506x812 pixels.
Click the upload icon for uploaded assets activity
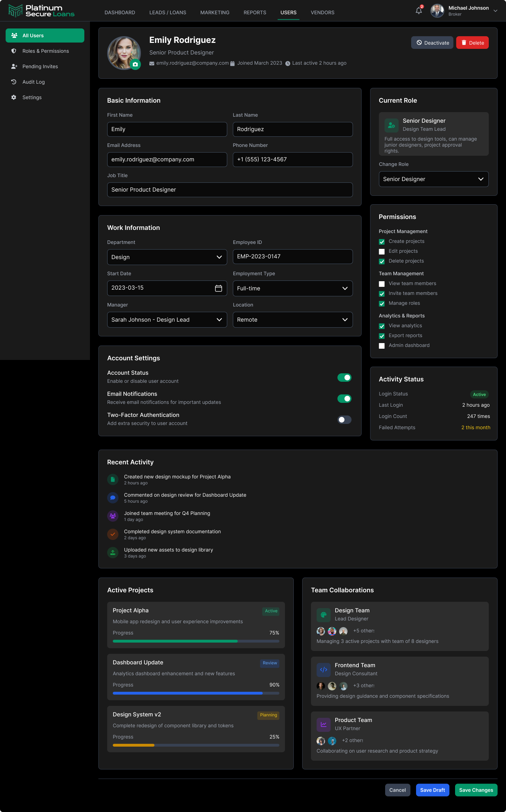[113, 553]
